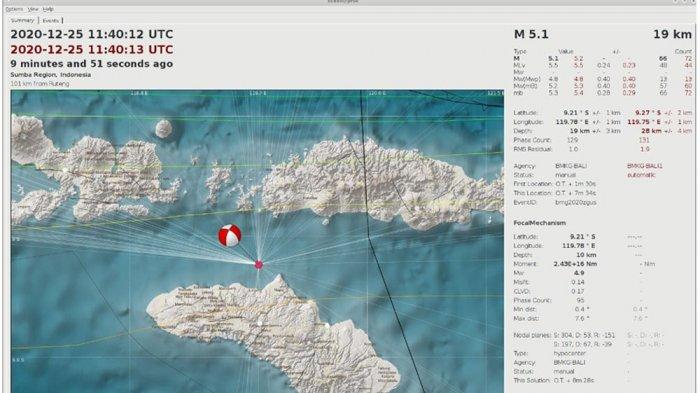The width and height of the screenshot is (700, 393).
Task: Click the 'M 5.1' magnitude heading
Action: [531, 34]
